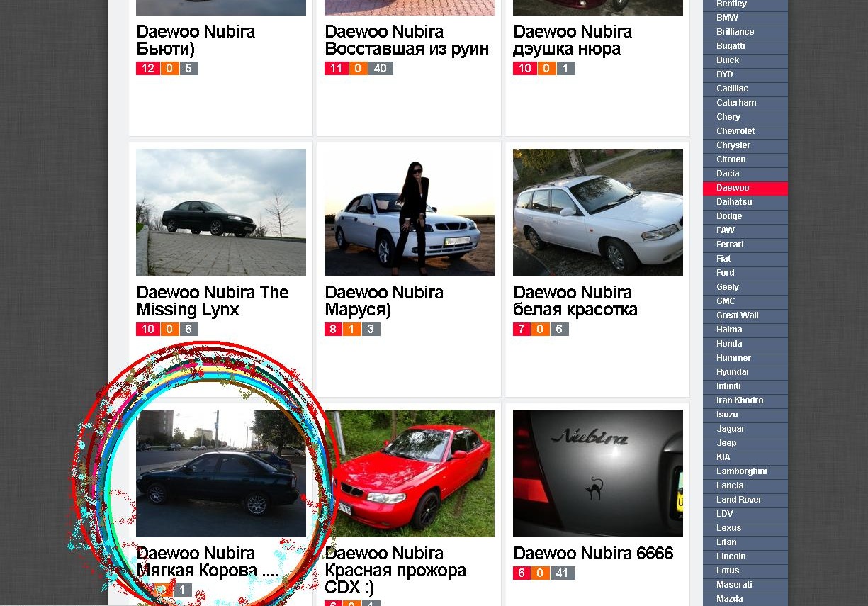Open Daewoo Nubira белая красотка title
The image size is (868, 606).
click(x=575, y=301)
